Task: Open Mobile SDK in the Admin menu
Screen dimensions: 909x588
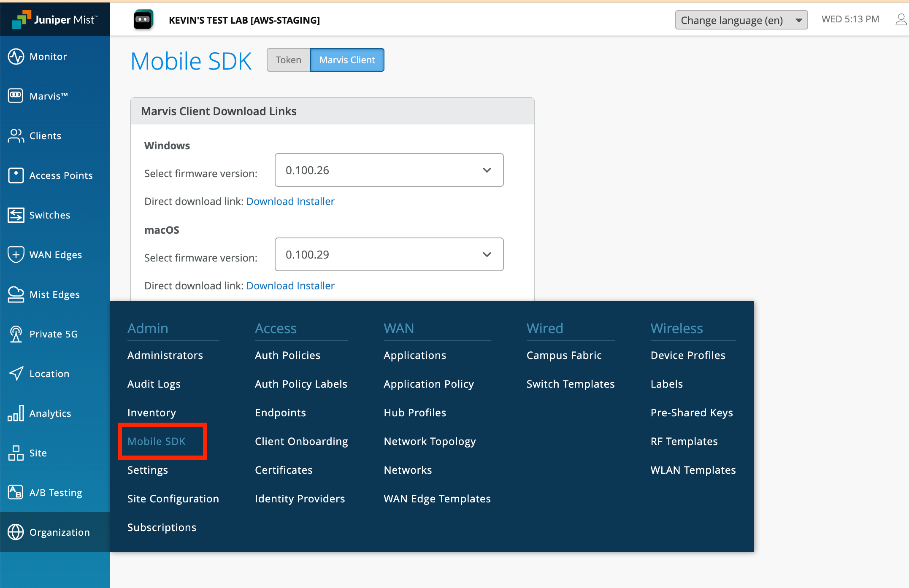Action: tap(157, 441)
